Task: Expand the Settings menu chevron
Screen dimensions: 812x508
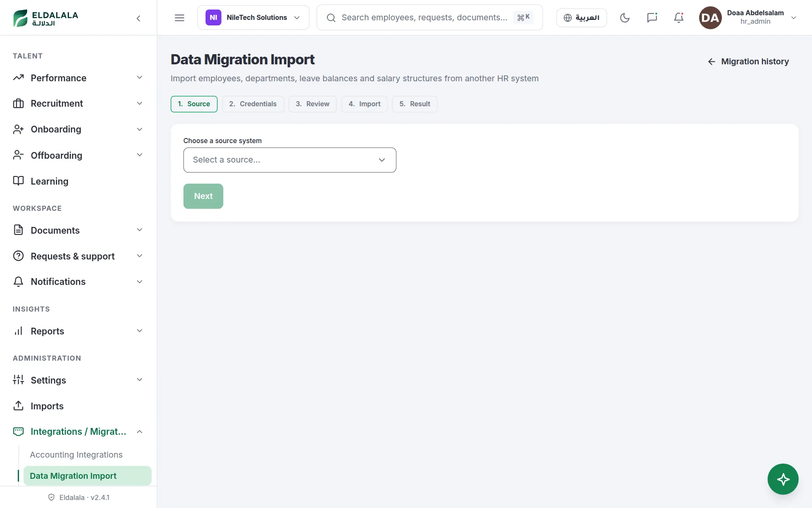Action: pyautogui.click(x=140, y=380)
